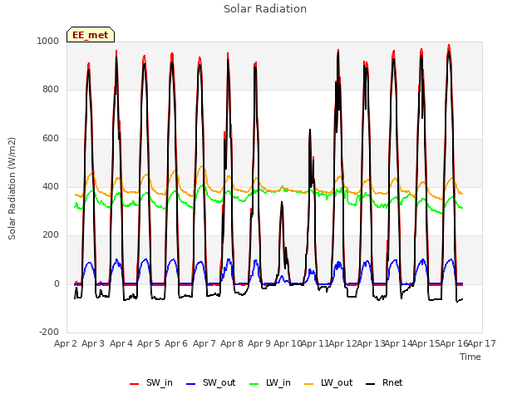The image size is (532, 399).
Task: Select the LW_in legend entry
Action: tap(270, 382)
